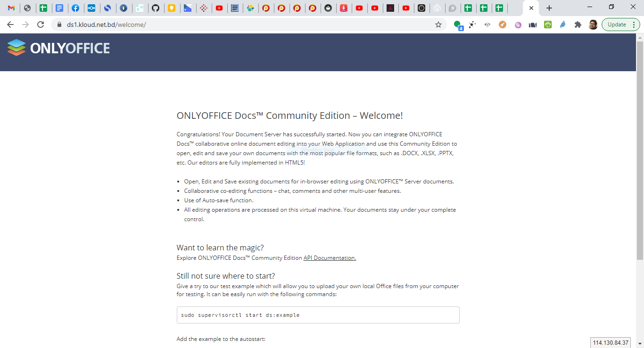This screenshot has height=348, width=644.
Task: Select the tab with dark blue grid icon
Action: coord(235,8)
